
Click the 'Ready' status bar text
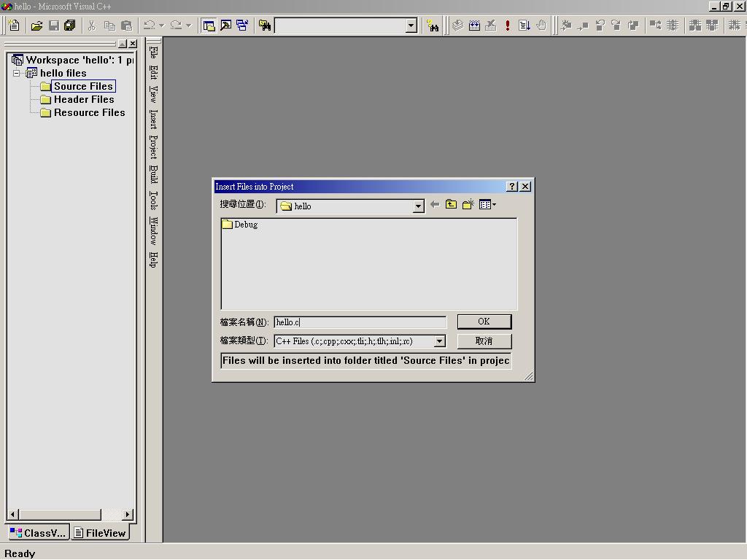20,554
